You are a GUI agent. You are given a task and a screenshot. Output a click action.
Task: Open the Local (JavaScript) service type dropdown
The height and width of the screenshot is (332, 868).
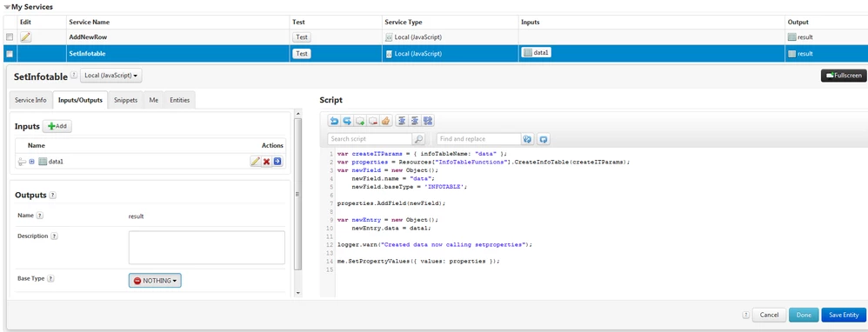110,76
